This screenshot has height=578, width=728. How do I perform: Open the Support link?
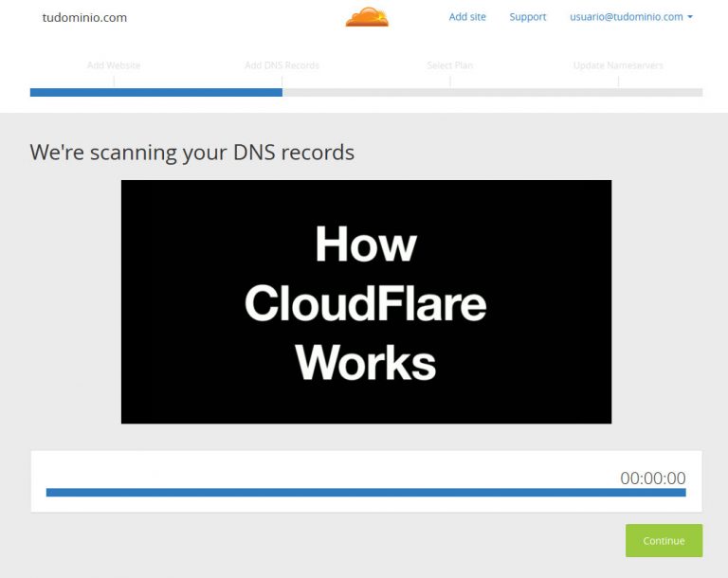(x=527, y=17)
